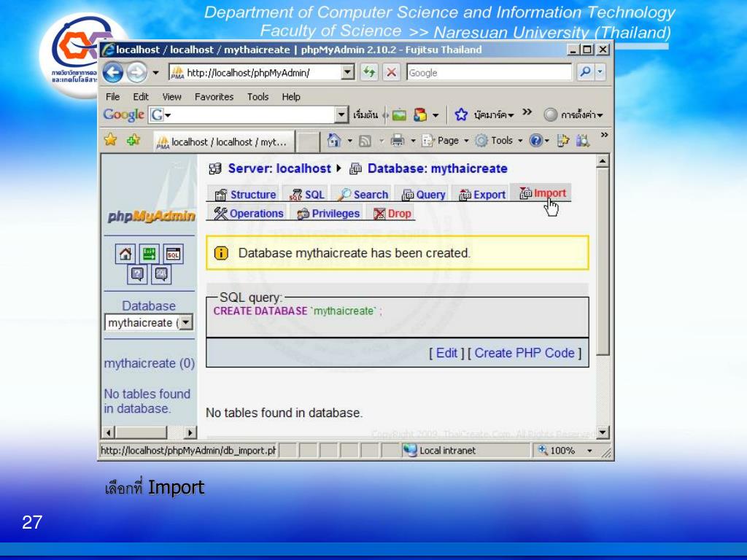Click the Home page icon in toolbar
The image size is (747, 560).
coord(334,141)
